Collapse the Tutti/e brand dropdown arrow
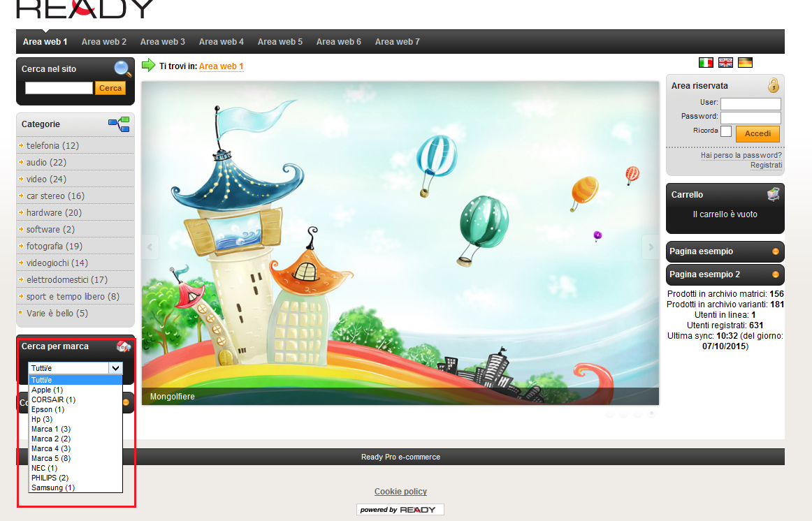812x521 pixels. 115,368
